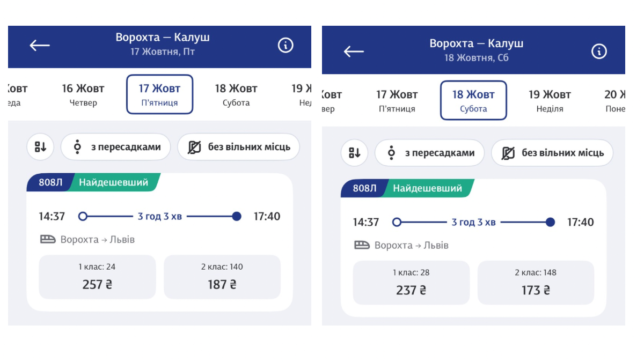
Task: Select 16 Жовт Четвер date tab
Action: tap(83, 94)
